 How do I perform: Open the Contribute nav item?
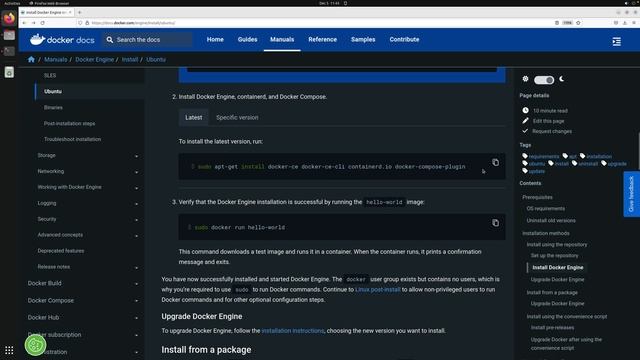pos(404,40)
